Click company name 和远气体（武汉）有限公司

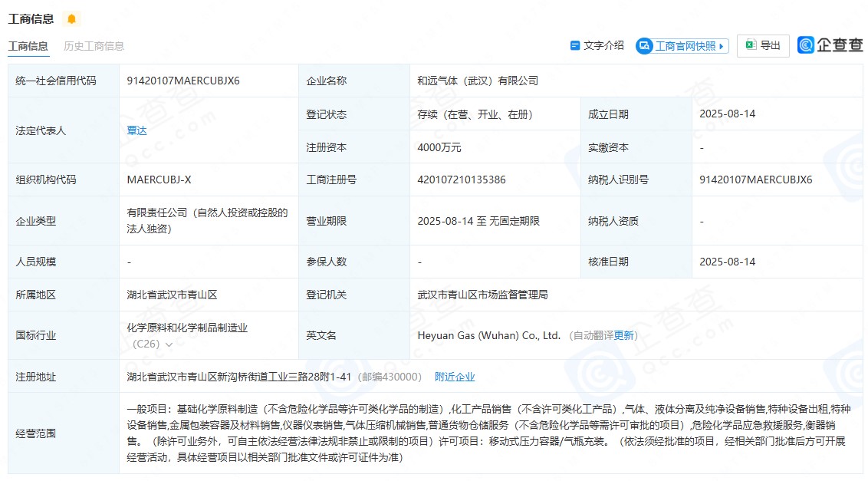click(478, 81)
